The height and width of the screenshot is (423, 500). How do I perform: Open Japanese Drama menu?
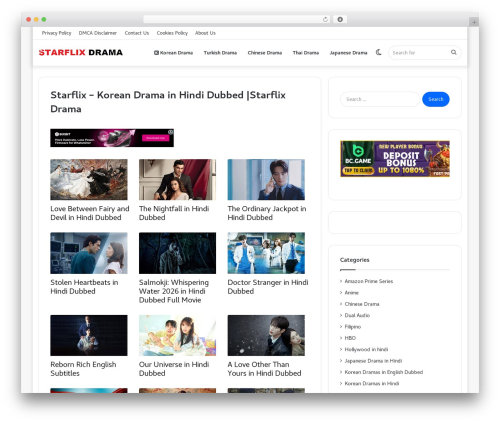point(348,53)
